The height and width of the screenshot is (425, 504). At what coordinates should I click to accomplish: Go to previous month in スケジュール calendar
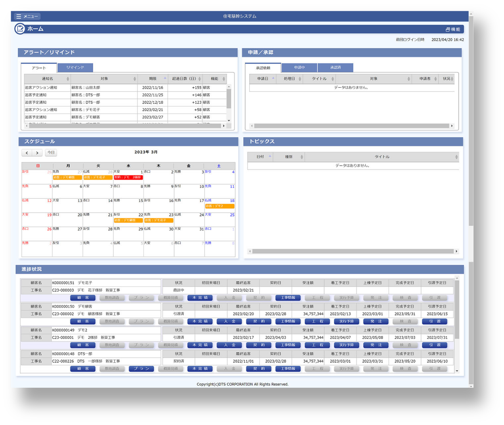[27, 153]
